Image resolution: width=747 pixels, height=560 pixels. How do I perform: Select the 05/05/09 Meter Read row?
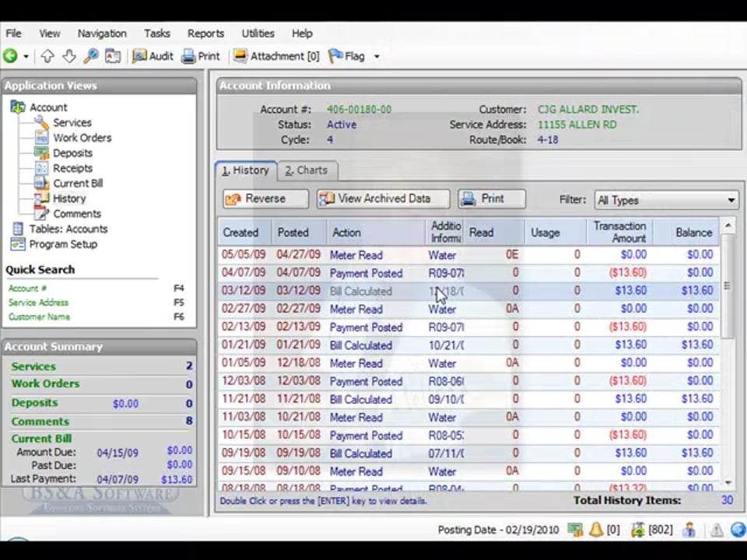point(468,255)
